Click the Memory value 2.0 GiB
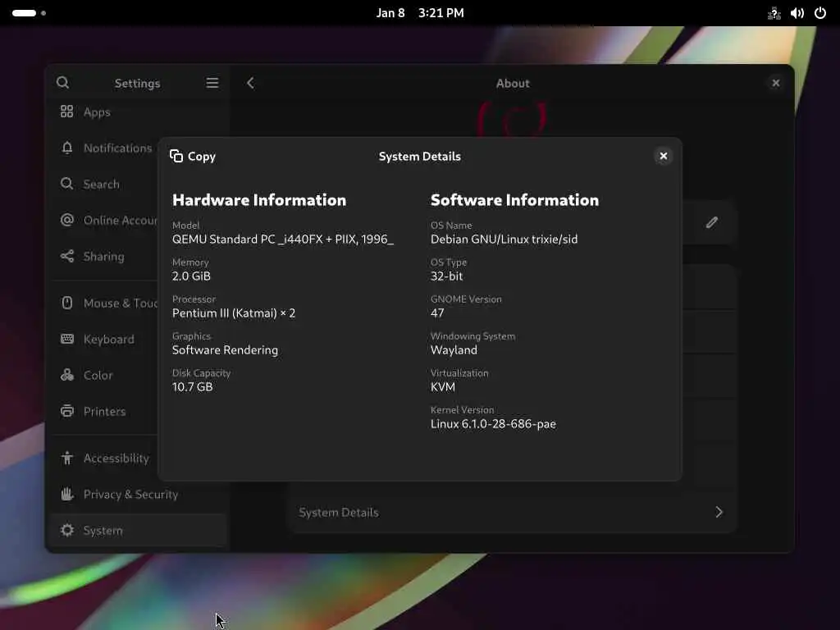Viewport: 840px width, 630px height. pyautogui.click(x=191, y=276)
